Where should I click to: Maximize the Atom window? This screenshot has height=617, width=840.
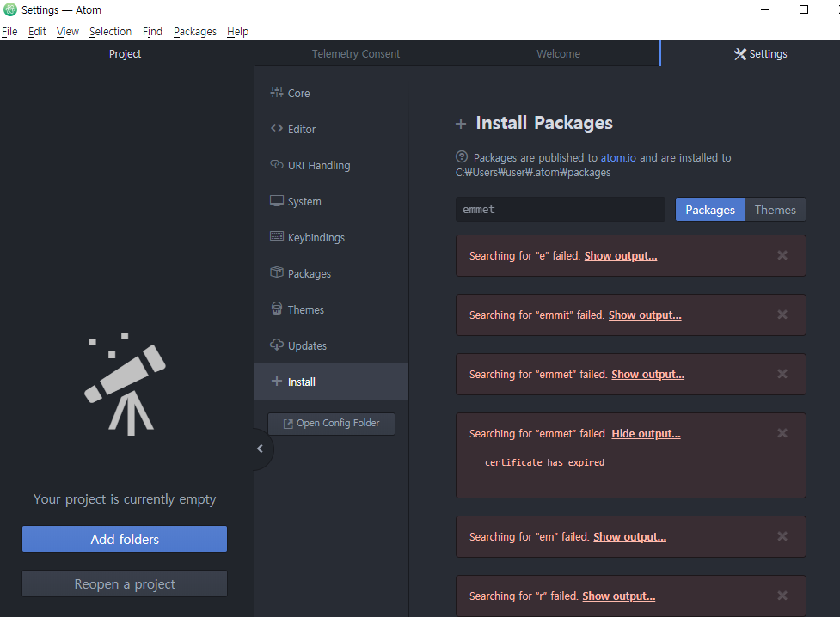(x=804, y=9)
